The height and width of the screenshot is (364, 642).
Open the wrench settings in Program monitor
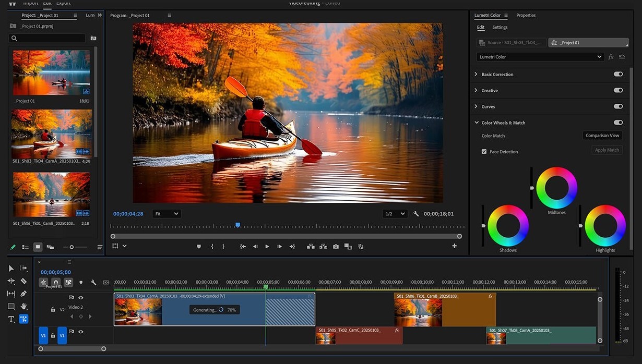(416, 214)
